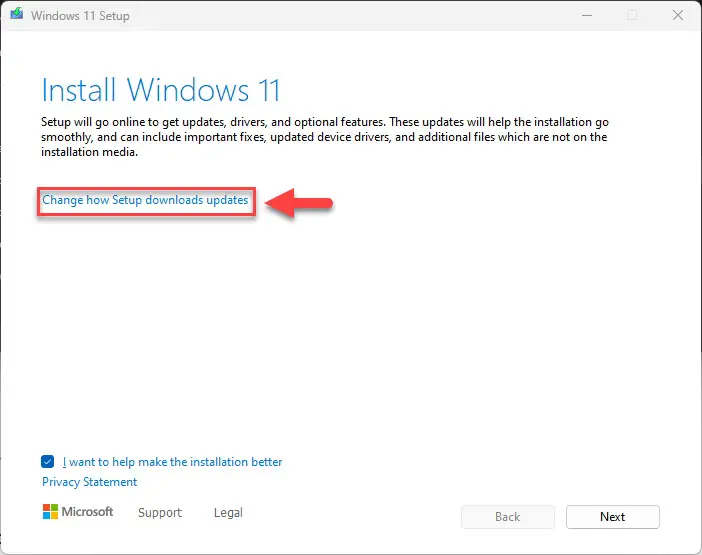Click the paragraph starting "Setup will go online"

[x=325, y=137]
